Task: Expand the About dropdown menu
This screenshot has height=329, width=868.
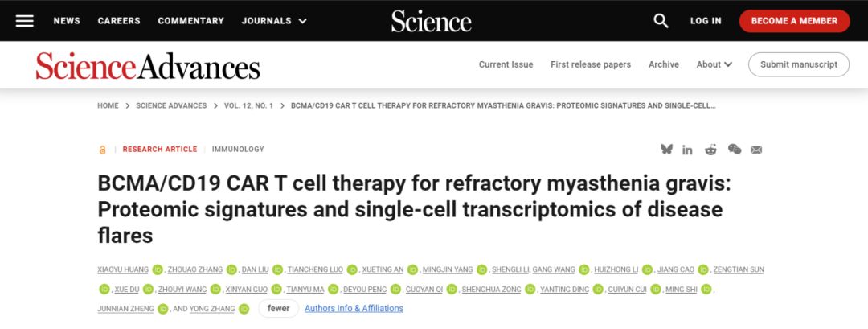Action: [x=714, y=64]
